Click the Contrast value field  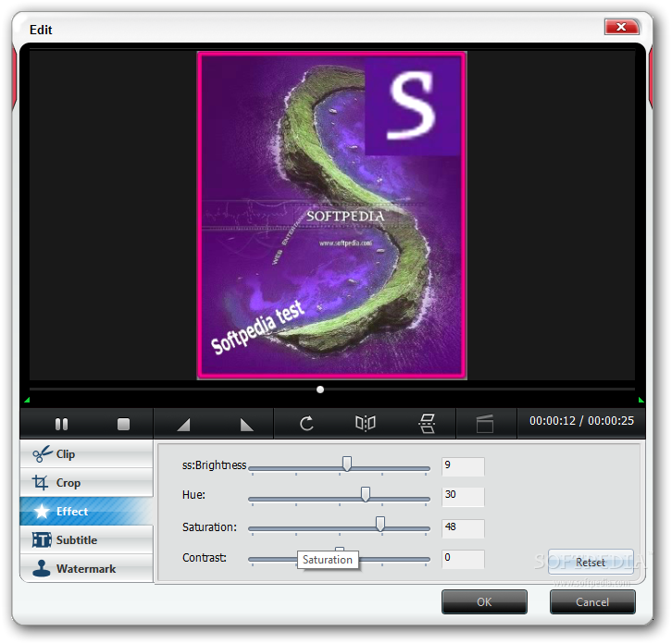click(463, 559)
